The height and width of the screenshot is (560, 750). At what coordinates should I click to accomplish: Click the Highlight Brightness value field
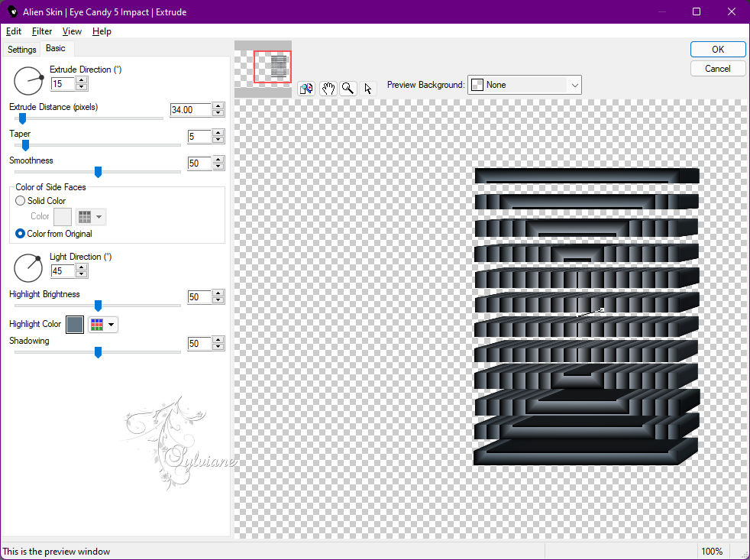tap(199, 296)
